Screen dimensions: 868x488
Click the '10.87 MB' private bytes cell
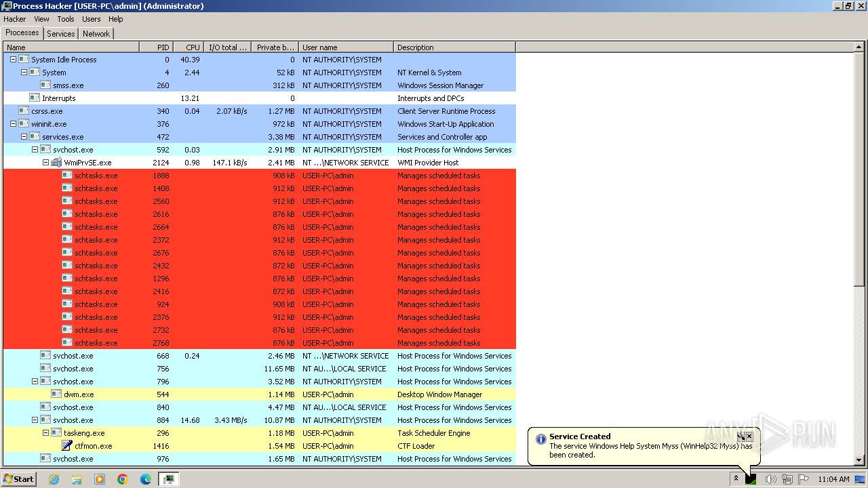pos(279,420)
